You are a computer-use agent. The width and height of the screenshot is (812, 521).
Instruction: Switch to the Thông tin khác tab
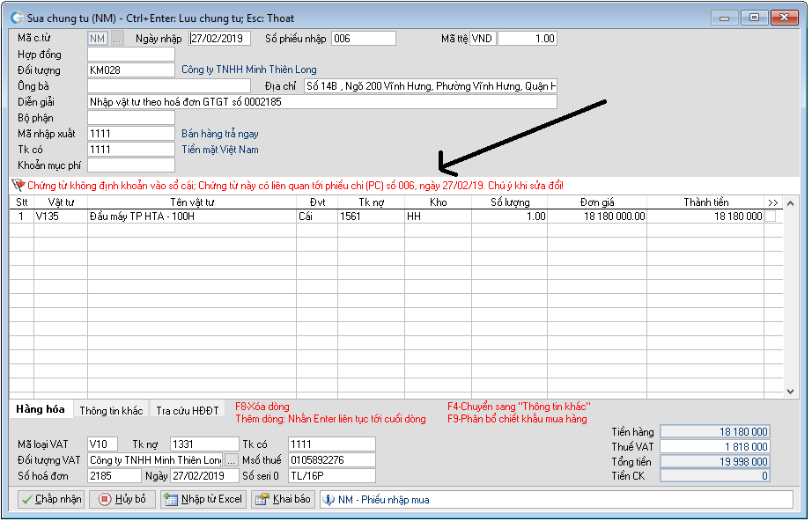point(111,411)
